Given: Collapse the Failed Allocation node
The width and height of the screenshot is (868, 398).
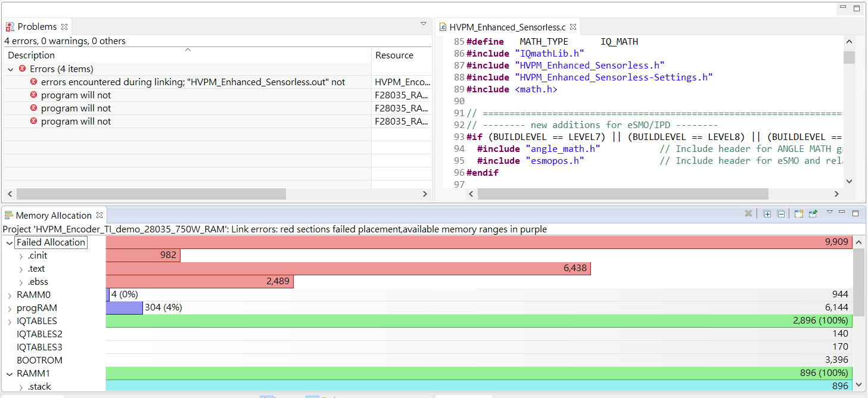Looking at the screenshot, I should [x=10, y=242].
